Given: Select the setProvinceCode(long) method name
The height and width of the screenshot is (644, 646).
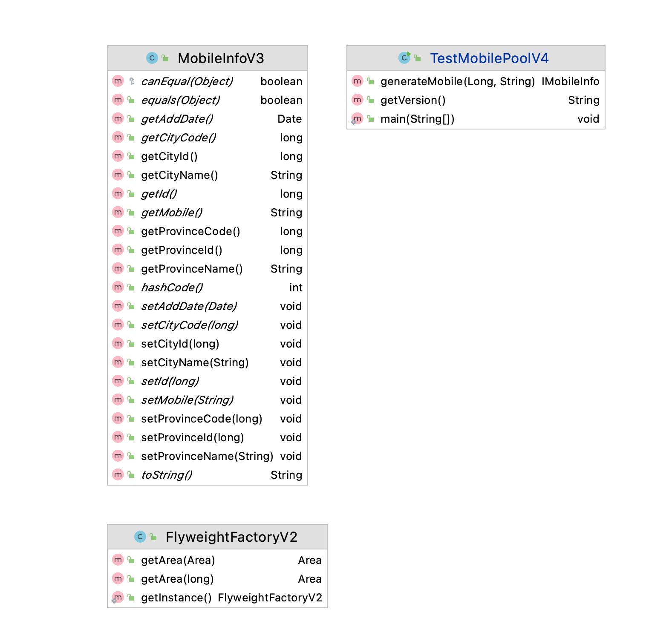Looking at the screenshot, I should point(202,419).
